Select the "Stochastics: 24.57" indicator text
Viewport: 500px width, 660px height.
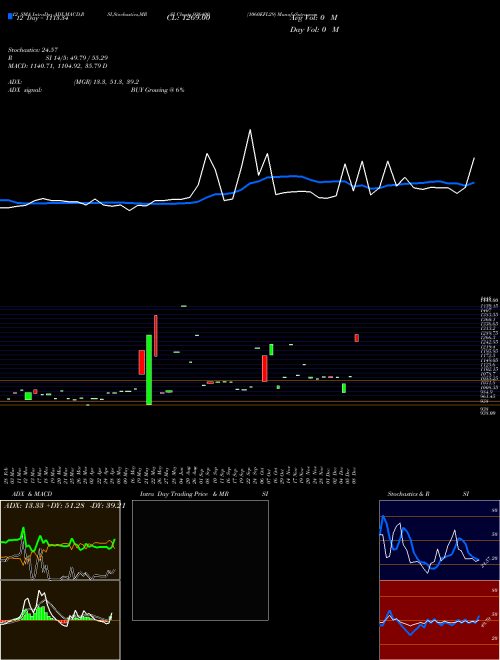tap(33, 50)
